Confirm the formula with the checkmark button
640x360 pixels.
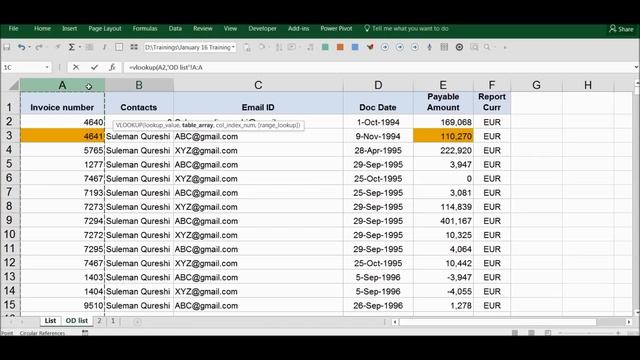coord(94,67)
